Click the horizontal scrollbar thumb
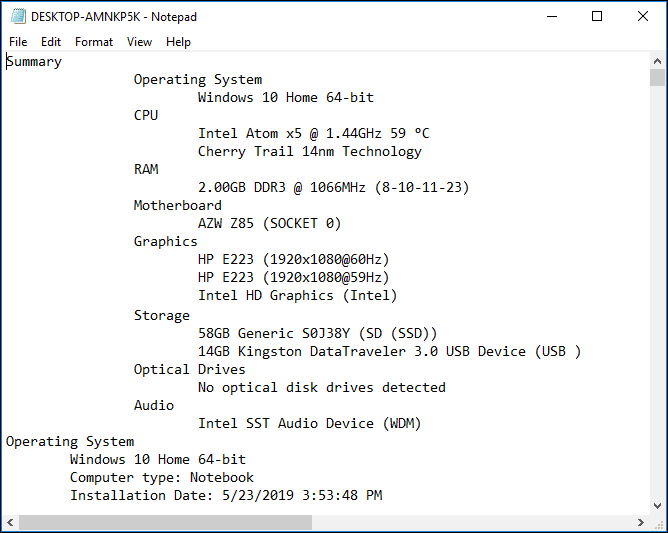The width and height of the screenshot is (668, 533). (165, 523)
